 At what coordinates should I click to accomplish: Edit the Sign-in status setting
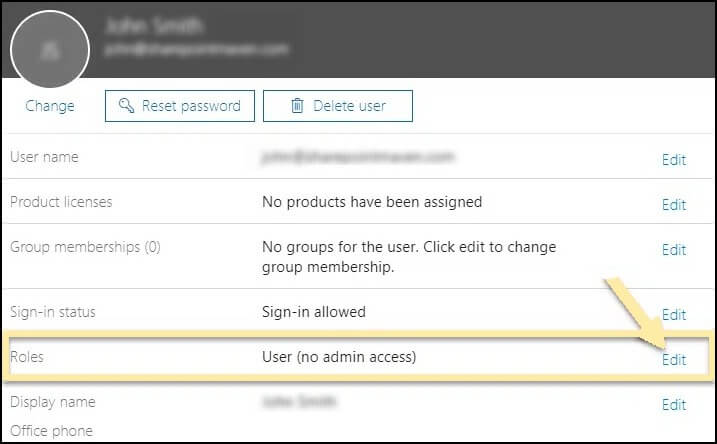(674, 315)
